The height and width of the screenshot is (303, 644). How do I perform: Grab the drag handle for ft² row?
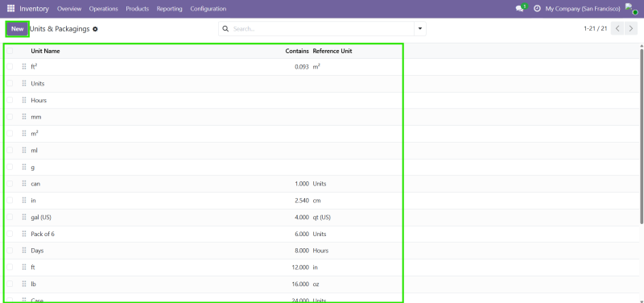pos(24,67)
